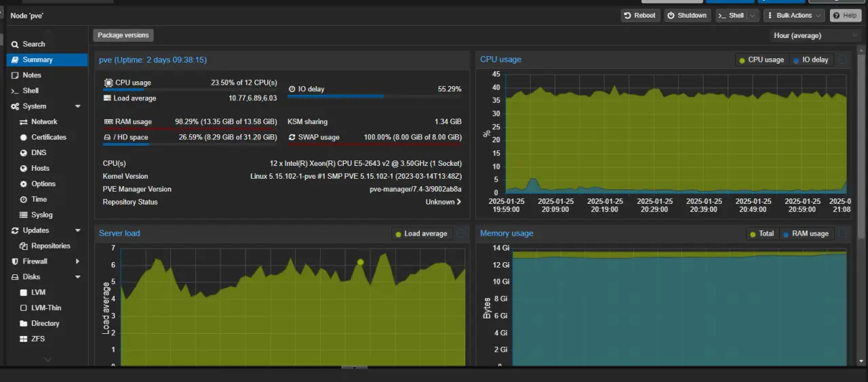Select the Summary sidebar item

point(47,60)
